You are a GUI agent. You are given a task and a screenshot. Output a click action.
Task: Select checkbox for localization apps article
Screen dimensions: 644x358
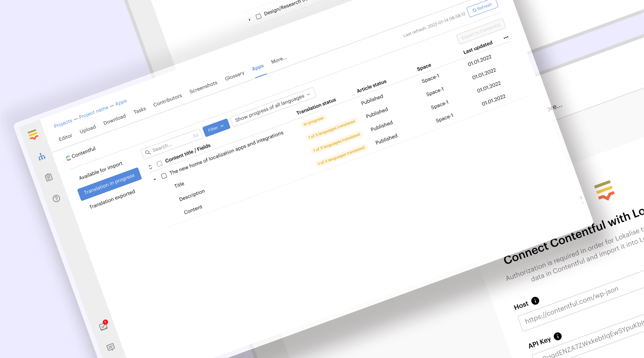(164, 176)
